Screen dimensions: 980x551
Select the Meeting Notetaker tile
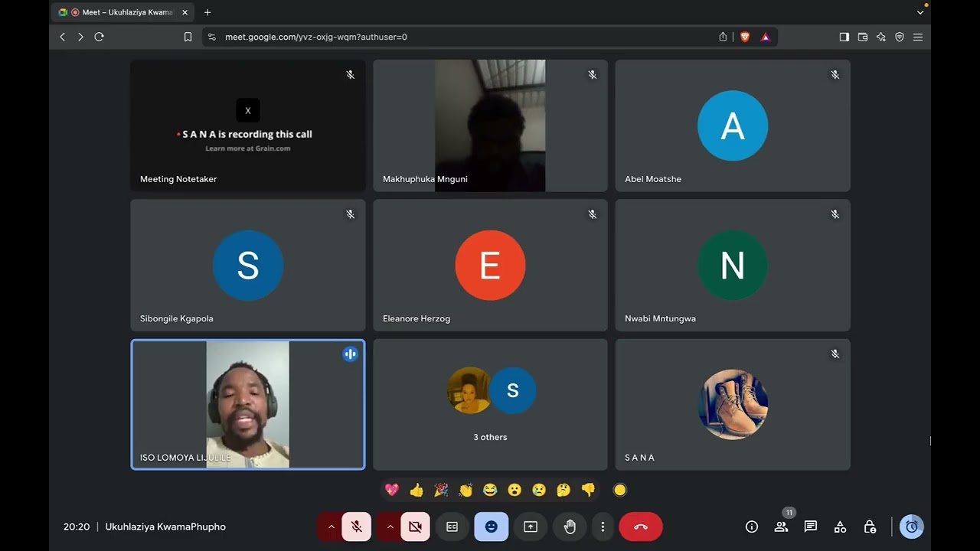(x=248, y=126)
